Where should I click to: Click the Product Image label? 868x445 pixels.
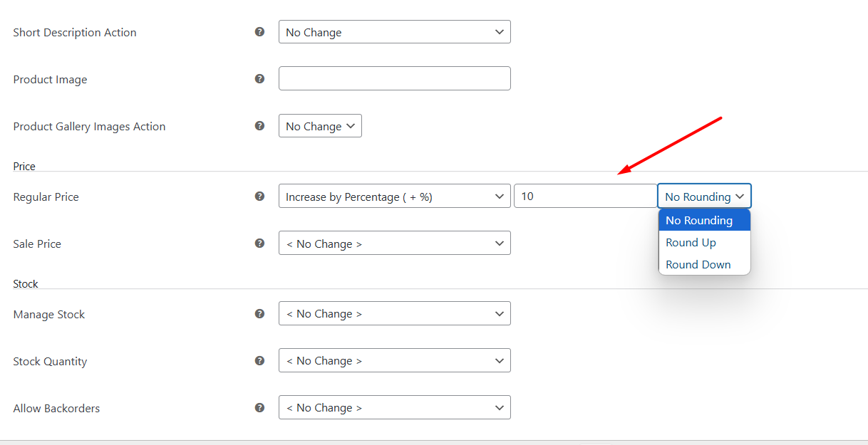tap(50, 80)
